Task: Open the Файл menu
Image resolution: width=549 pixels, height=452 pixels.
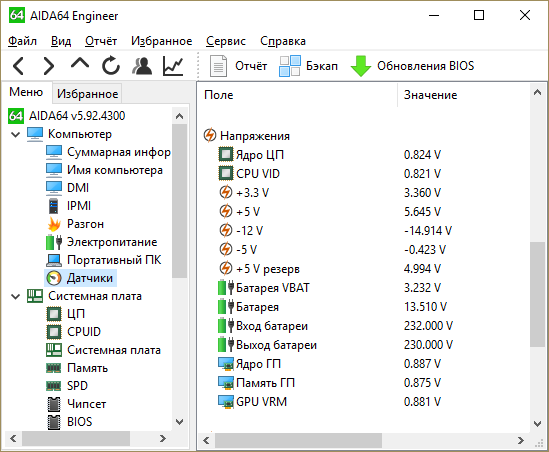Action: click(22, 41)
